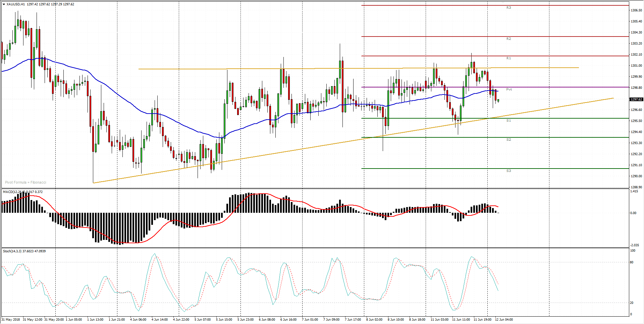Screen dimensions: 644x324
Task: Click the 'Pivot Formula = Fibonacci' text
Action: [x=25, y=183]
